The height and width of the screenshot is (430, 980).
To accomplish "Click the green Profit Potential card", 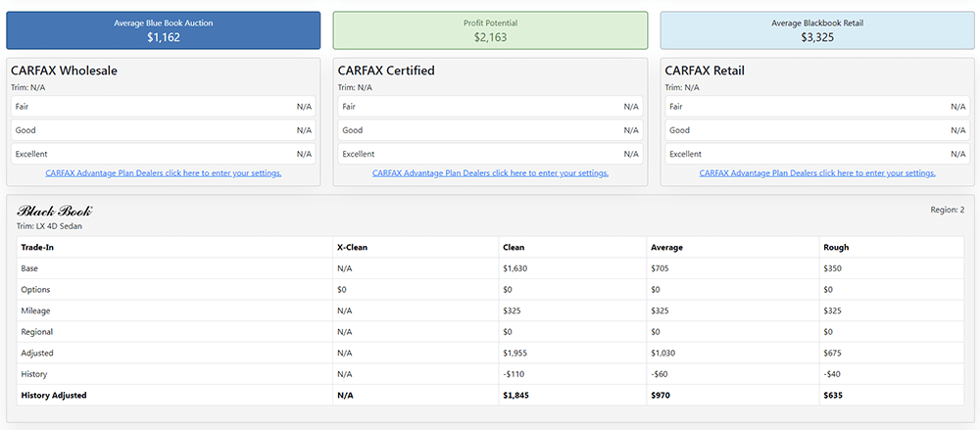I will (x=490, y=30).
